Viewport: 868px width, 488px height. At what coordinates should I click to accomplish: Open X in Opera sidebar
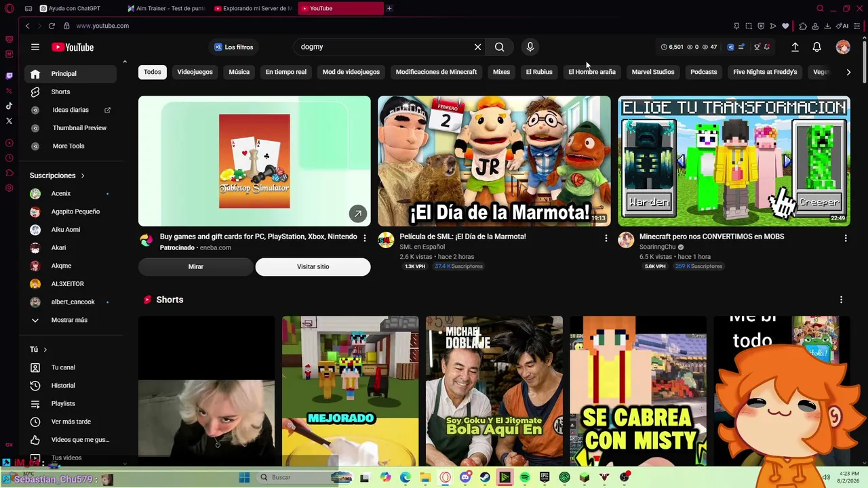tap(9, 121)
